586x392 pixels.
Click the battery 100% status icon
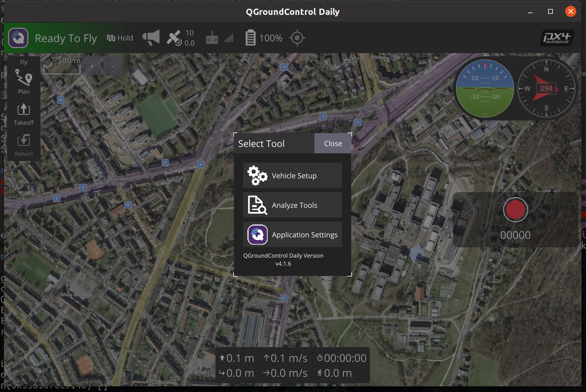point(263,38)
